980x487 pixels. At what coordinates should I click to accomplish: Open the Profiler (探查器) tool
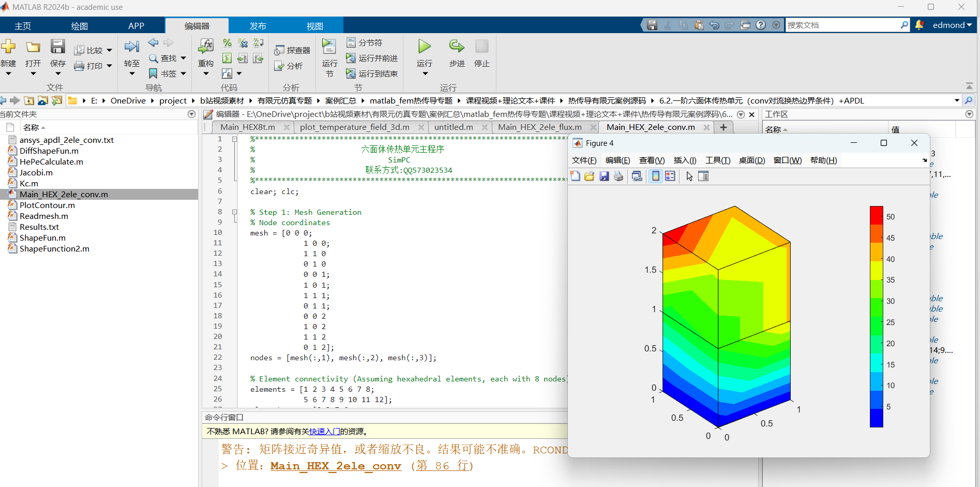point(292,50)
